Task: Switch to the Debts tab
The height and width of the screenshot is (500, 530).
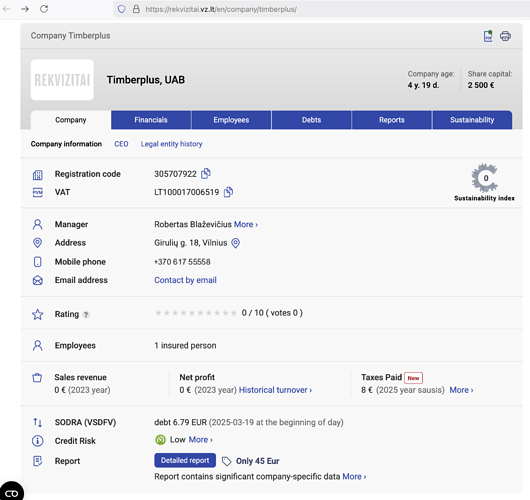Action: point(311,120)
